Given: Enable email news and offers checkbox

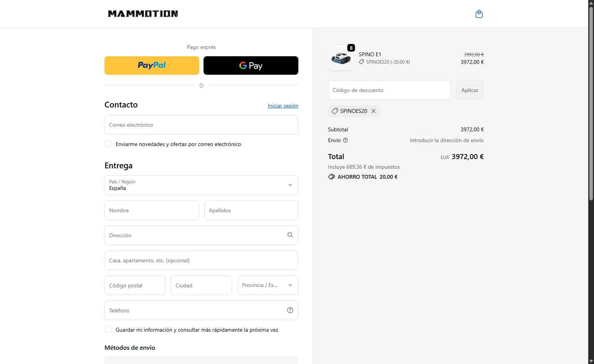Looking at the screenshot, I should [x=108, y=144].
